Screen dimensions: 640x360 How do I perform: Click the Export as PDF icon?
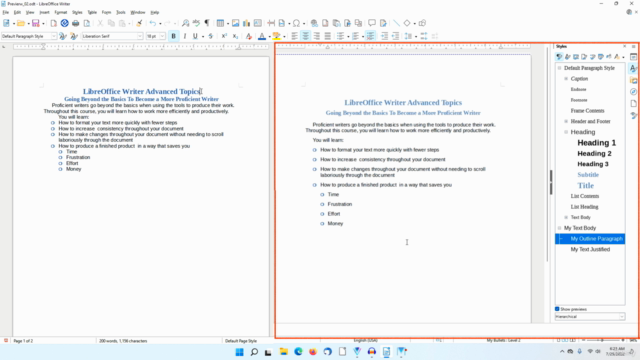click(x=53, y=23)
